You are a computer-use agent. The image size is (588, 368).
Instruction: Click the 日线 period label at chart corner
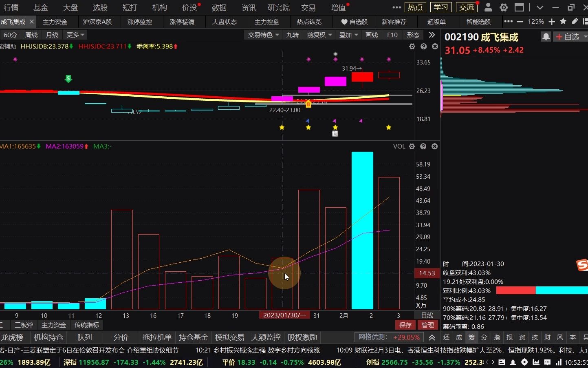[427, 315]
